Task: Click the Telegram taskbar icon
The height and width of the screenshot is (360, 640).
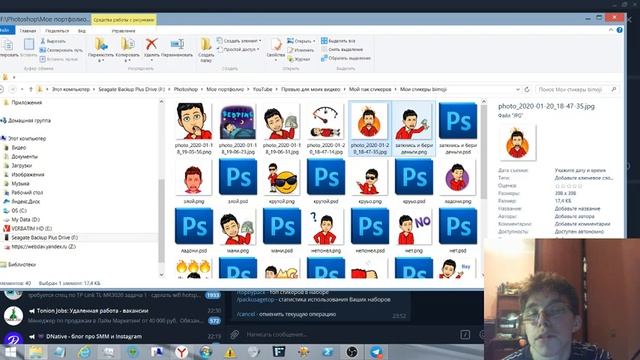Action: click(376, 352)
